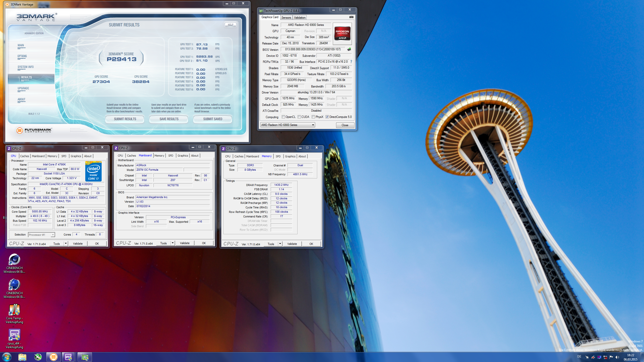The width and height of the screenshot is (644, 362).
Task: Click the P29413 3DMark score value
Action: tap(122, 59)
